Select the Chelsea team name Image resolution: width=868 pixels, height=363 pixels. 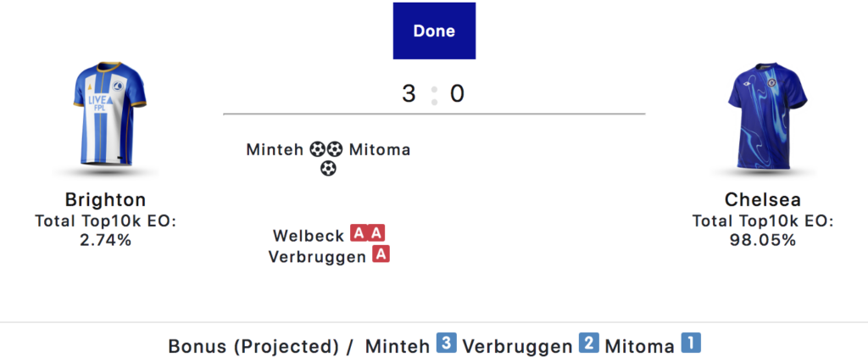763,200
